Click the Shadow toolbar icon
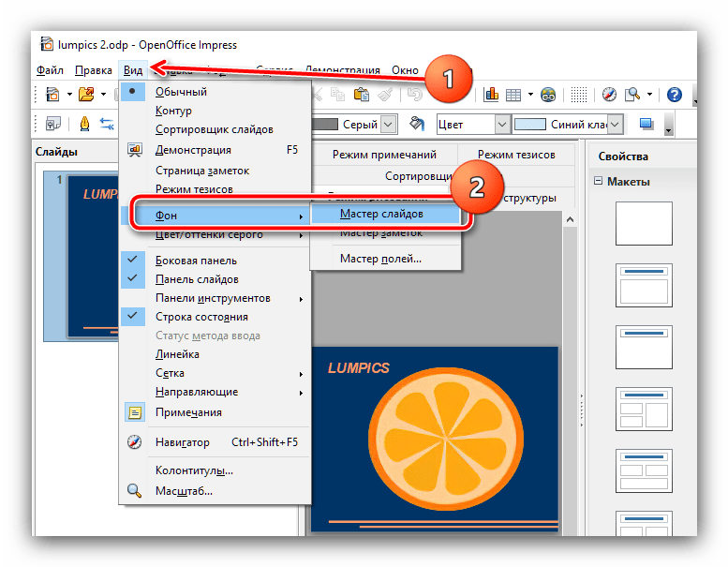This screenshot has width=728, height=567. click(646, 124)
